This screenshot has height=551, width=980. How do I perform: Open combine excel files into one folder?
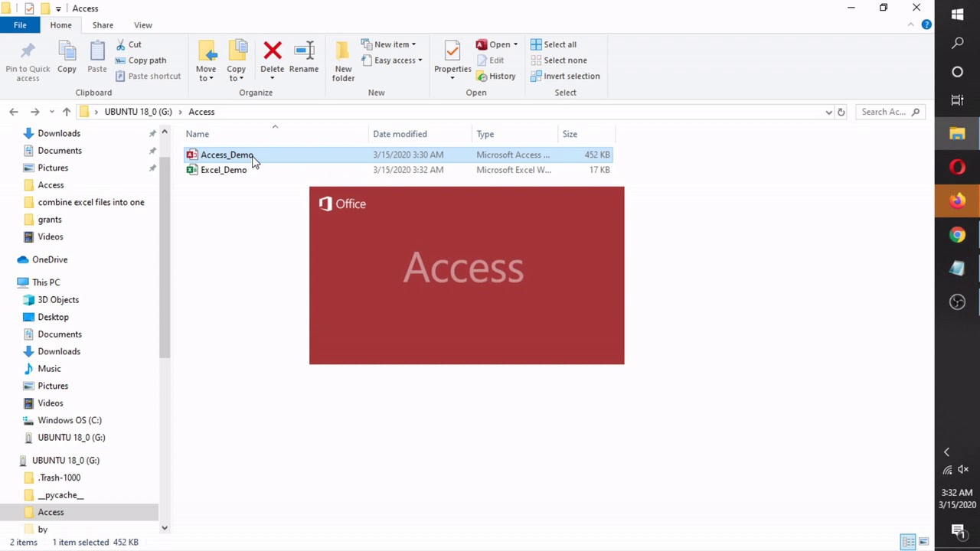coord(91,202)
